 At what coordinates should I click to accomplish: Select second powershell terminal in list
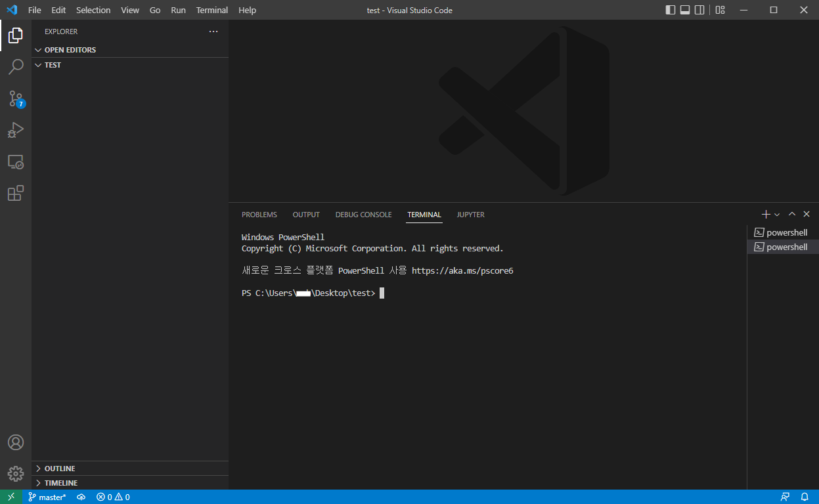[x=783, y=247]
